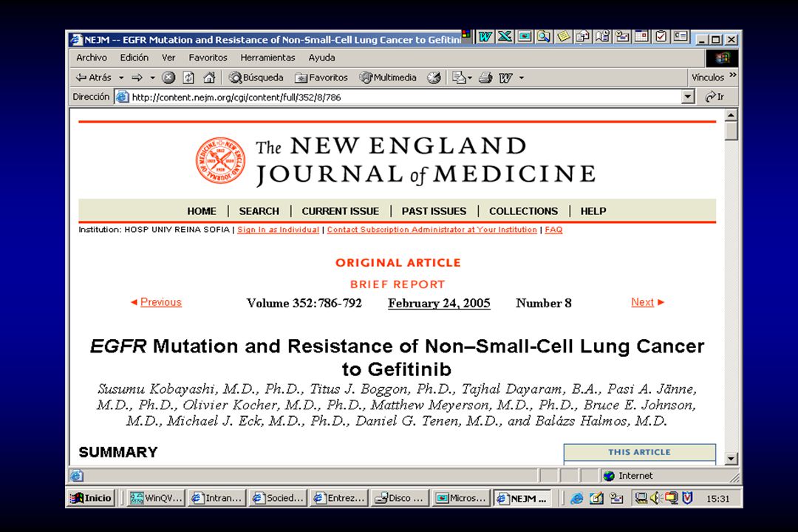Click the yellow sticky note Office icon
Screen dimensions: 798x532
pyautogui.click(x=563, y=37)
